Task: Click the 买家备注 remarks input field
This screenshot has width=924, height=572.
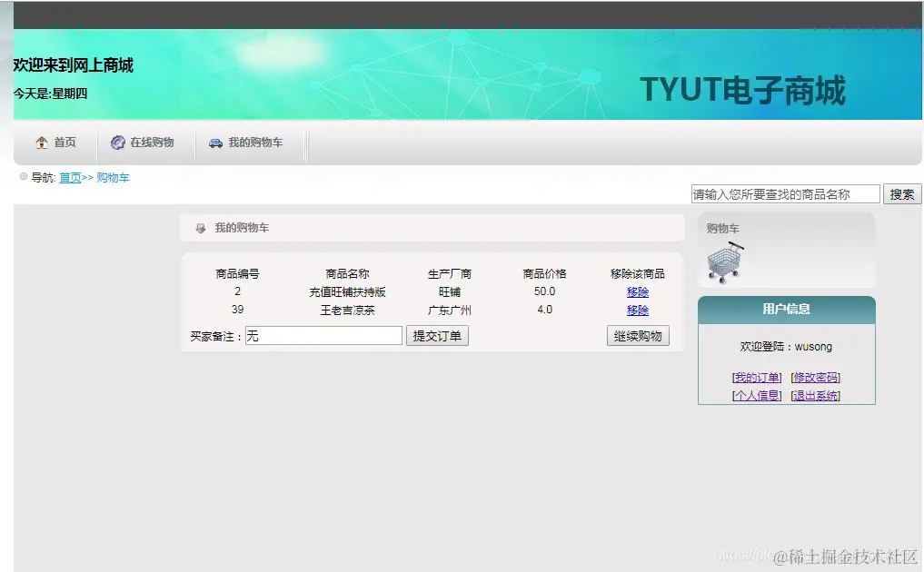Action: [323, 335]
